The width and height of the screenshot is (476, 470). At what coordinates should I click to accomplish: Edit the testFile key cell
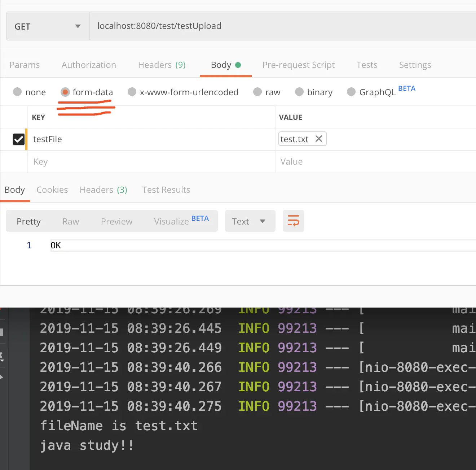pyautogui.click(x=151, y=139)
